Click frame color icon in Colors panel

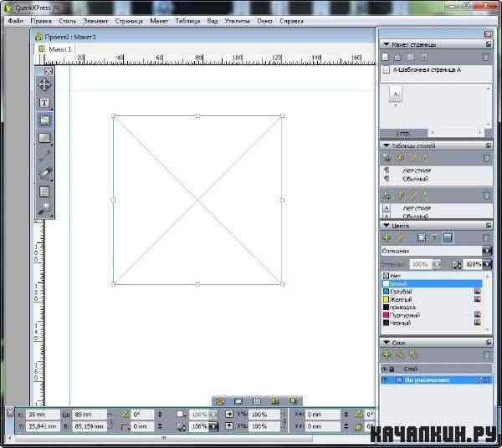(x=422, y=237)
